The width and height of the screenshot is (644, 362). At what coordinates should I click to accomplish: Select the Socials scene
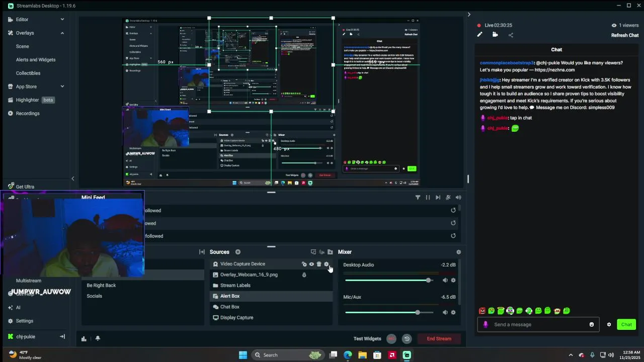[x=94, y=296]
